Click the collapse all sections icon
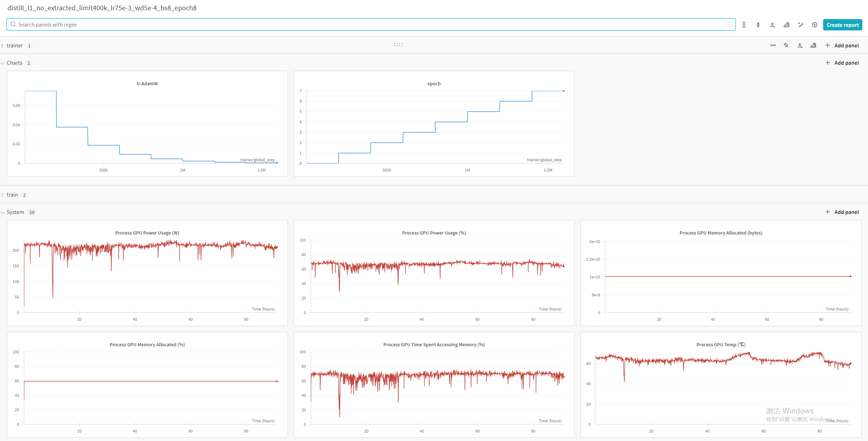The width and height of the screenshot is (868, 441). point(758,25)
